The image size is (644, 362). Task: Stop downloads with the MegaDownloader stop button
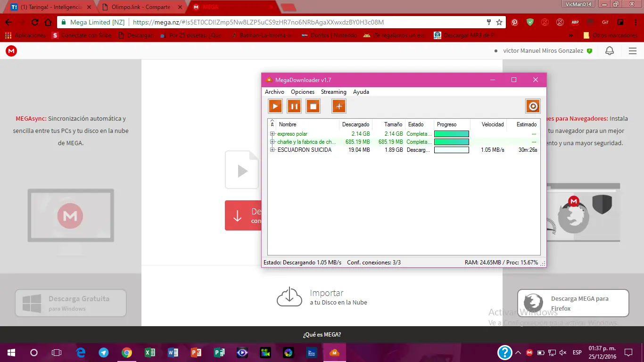313,106
